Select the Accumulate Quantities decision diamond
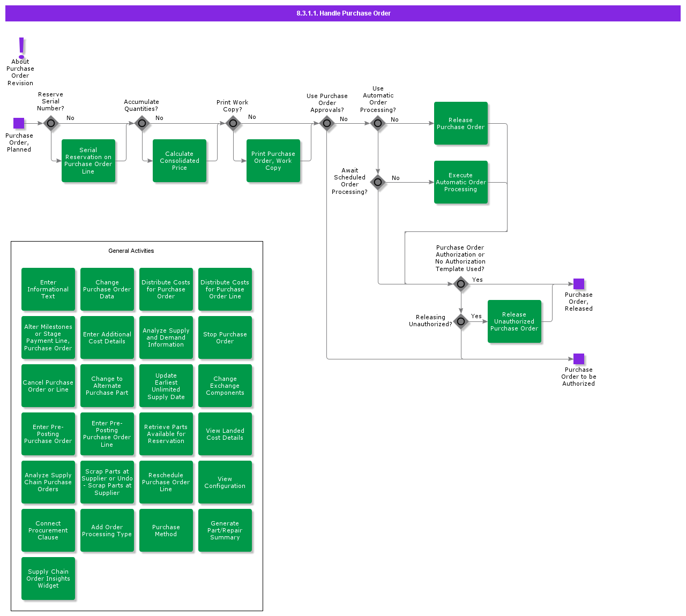The image size is (686, 616). [142, 123]
